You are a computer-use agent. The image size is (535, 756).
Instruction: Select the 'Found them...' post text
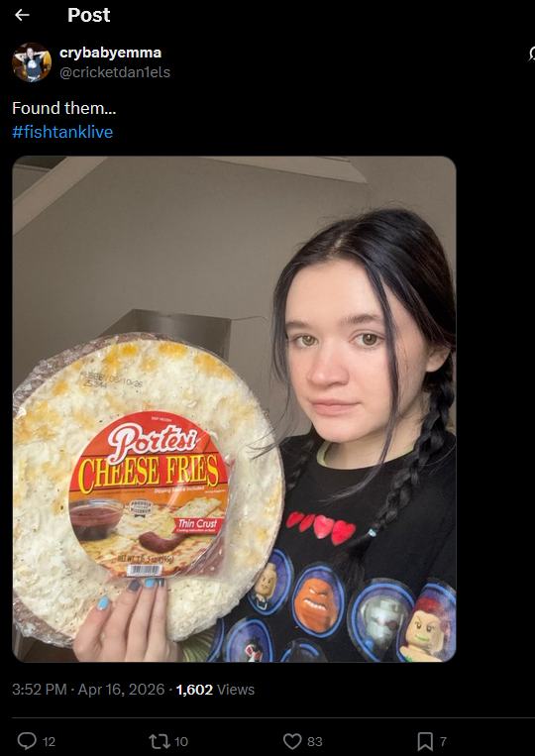tap(64, 108)
